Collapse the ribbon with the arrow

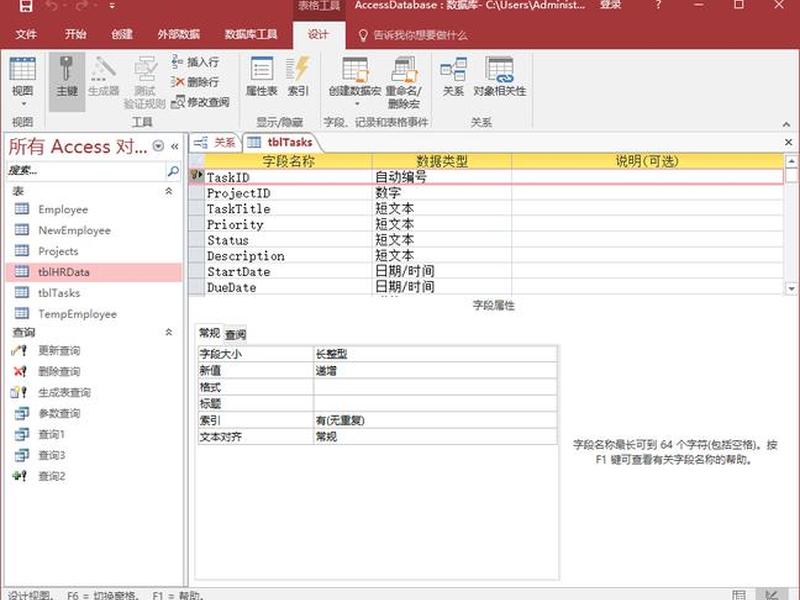point(786,124)
